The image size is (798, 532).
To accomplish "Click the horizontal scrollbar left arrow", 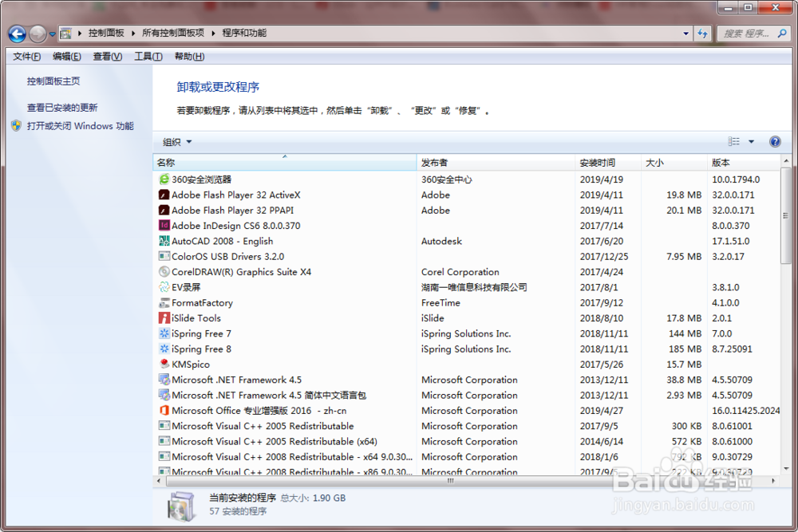I will [x=159, y=481].
